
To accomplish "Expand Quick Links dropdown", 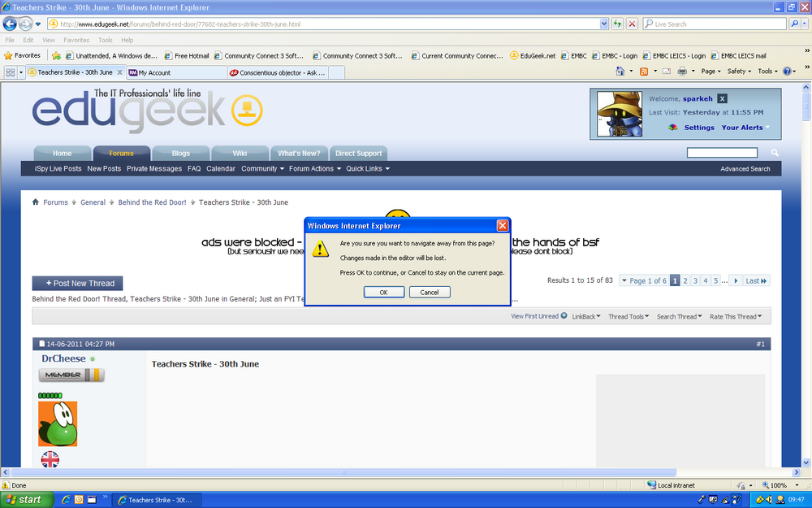I will point(368,168).
